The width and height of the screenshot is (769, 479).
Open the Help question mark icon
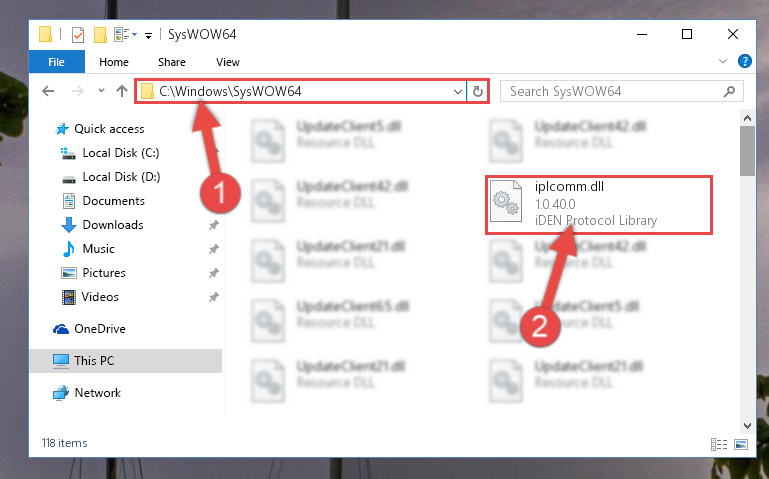(x=744, y=61)
